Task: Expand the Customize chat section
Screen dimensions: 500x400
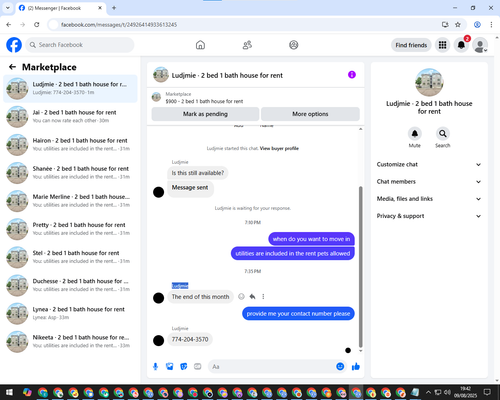Action: click(429, 164)
